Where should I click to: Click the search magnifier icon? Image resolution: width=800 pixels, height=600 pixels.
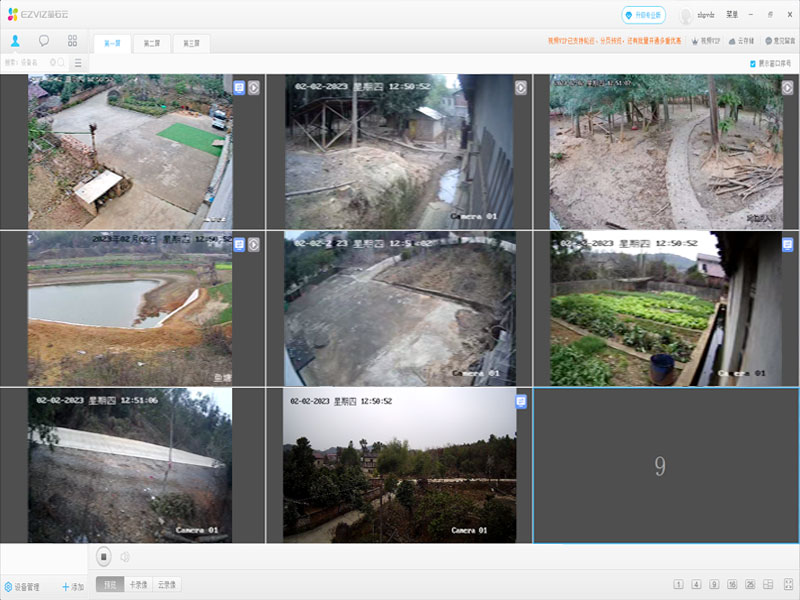point(61,63)
